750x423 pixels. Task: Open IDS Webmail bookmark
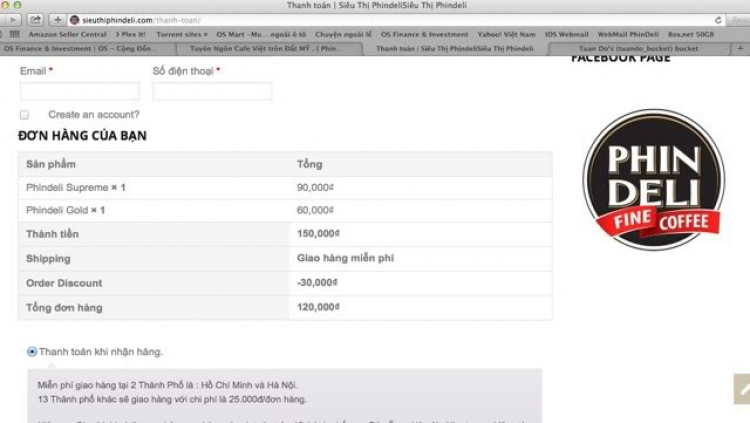[567, 34]
